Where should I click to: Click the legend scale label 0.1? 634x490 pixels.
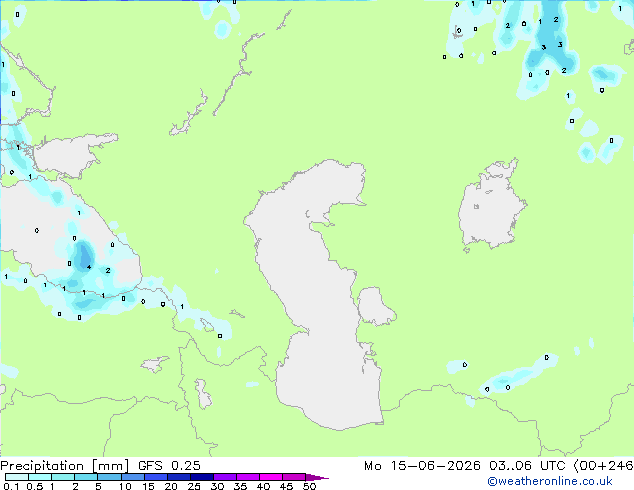pyautogui.click(x=11, y=486)
